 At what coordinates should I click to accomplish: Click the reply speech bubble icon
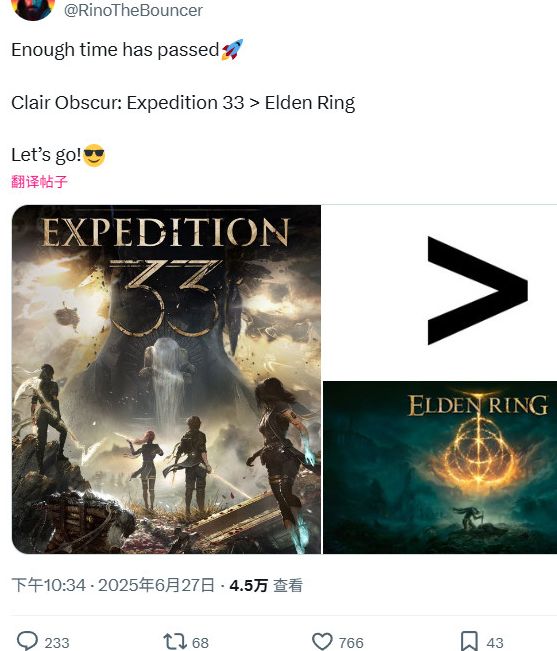point(27,641)
